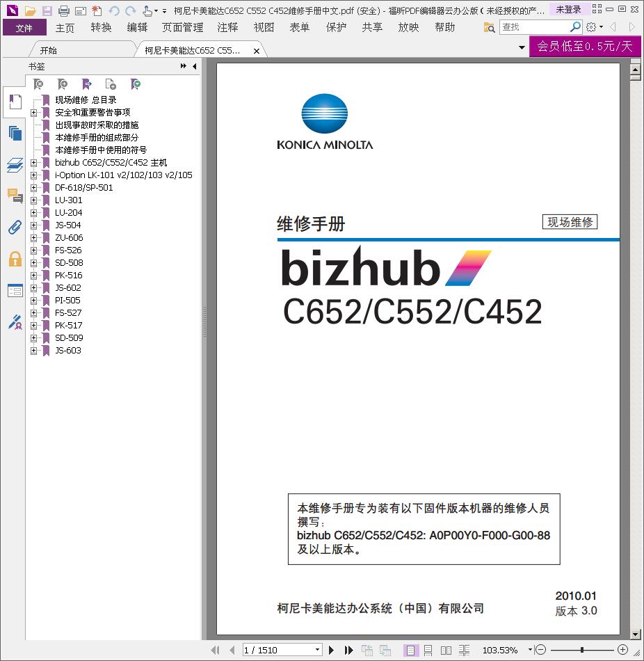This screenshot has width=644, height=661.
Task: Open the 出现事故时采取的措施 bookmark
Action: click(97, 125)
